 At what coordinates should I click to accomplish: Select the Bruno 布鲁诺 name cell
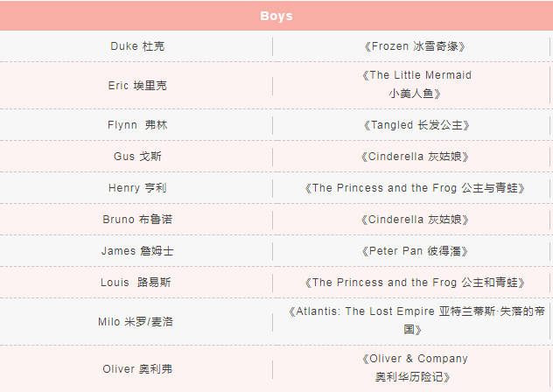(136, 219)
